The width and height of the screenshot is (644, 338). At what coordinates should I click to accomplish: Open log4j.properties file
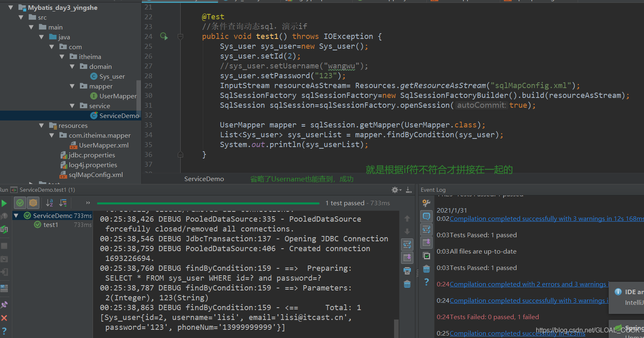(x=89, y=165)
